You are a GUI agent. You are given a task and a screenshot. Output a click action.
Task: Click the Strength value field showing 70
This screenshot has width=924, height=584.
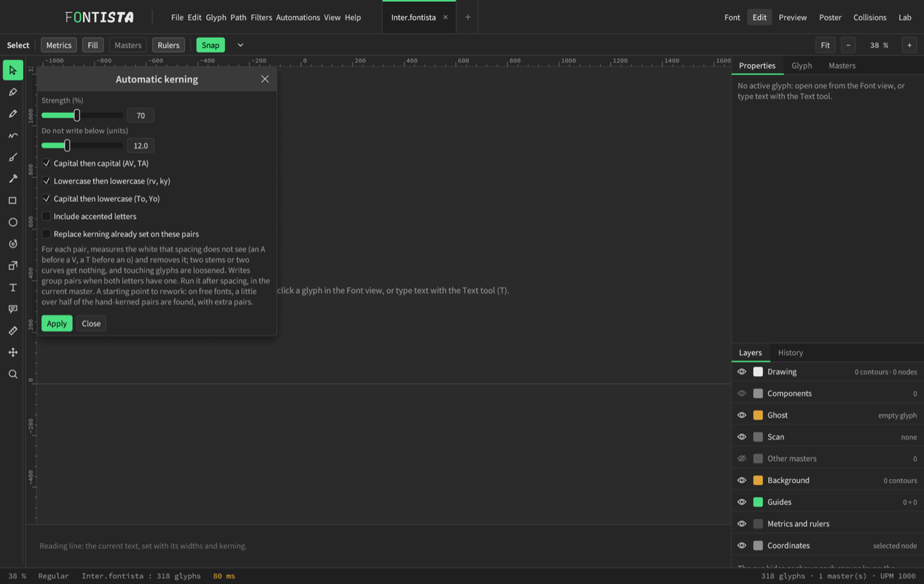point(141,115)
